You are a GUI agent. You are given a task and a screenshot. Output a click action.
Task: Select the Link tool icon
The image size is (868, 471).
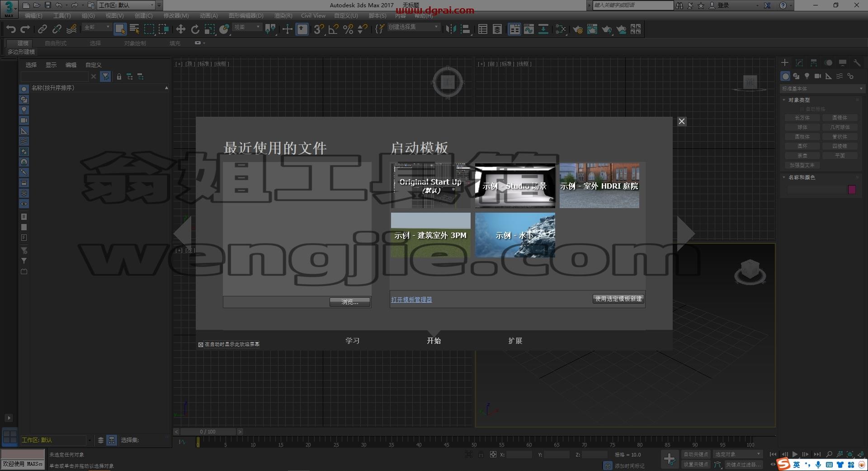click(x=42, y=29)
